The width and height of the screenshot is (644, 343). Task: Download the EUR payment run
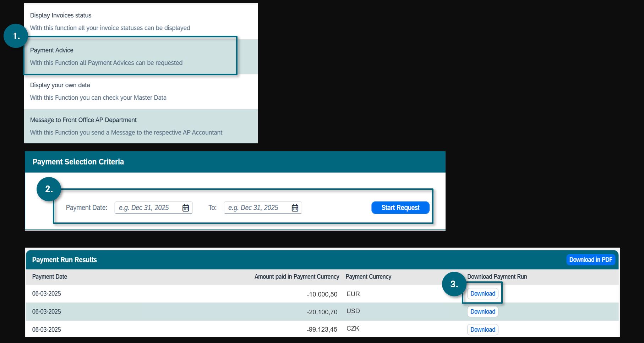482,294
